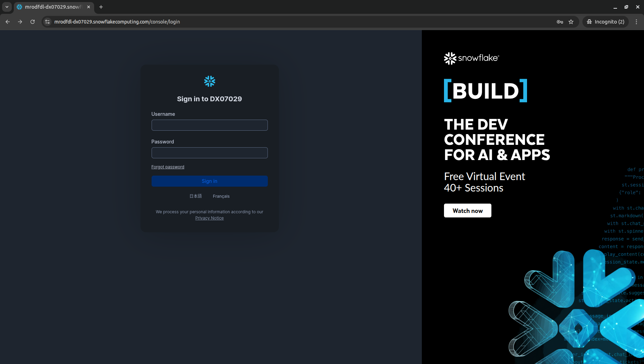Click the Sign in button

point(209,181)
